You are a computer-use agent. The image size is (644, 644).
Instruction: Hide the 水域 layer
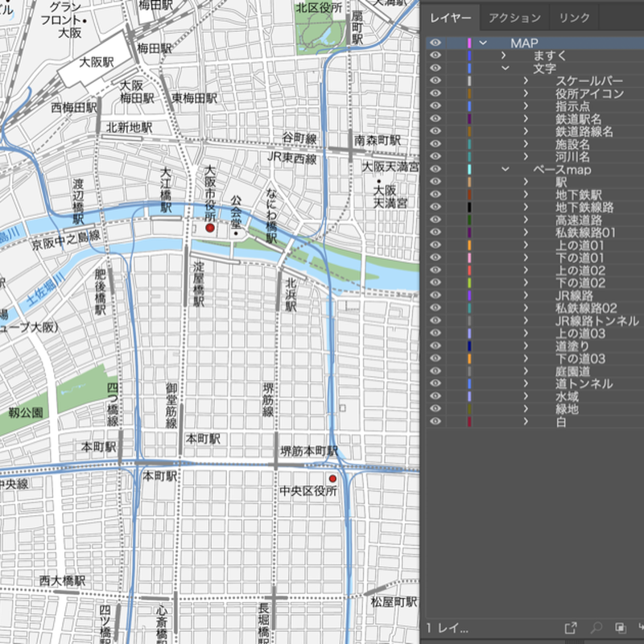(x=436, y=396)
